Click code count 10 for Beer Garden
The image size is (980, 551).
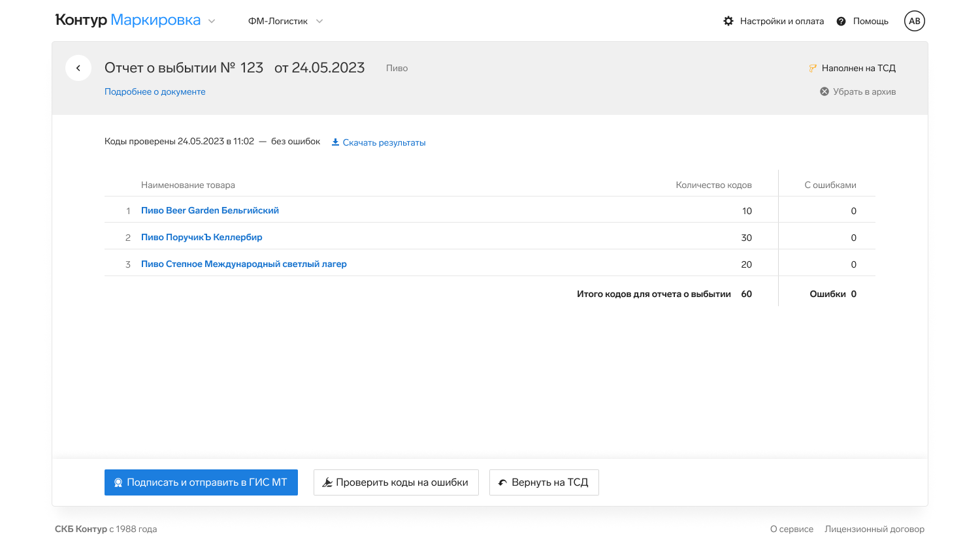tap(747, 211)
